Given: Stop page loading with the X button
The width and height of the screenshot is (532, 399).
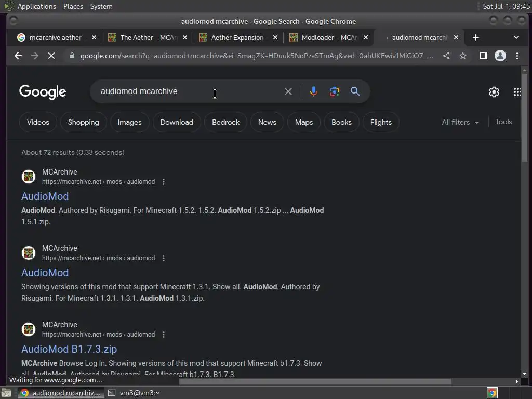Looking at the screenshot, I should 51,56.
